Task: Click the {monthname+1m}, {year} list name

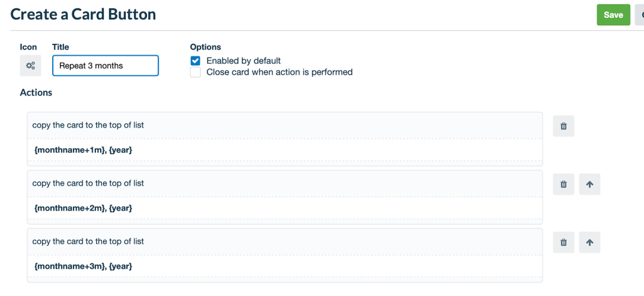Action: tap(83, 150)
